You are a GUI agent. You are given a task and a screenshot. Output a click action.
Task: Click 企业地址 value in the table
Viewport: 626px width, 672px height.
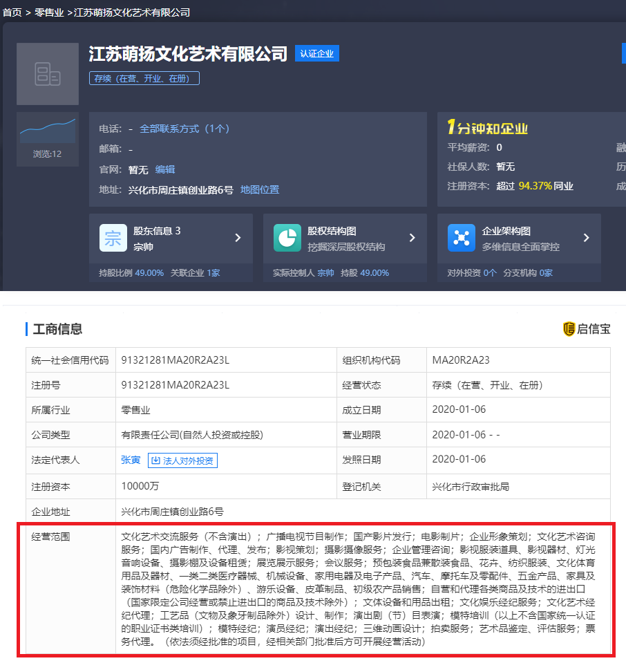point(172,512)
